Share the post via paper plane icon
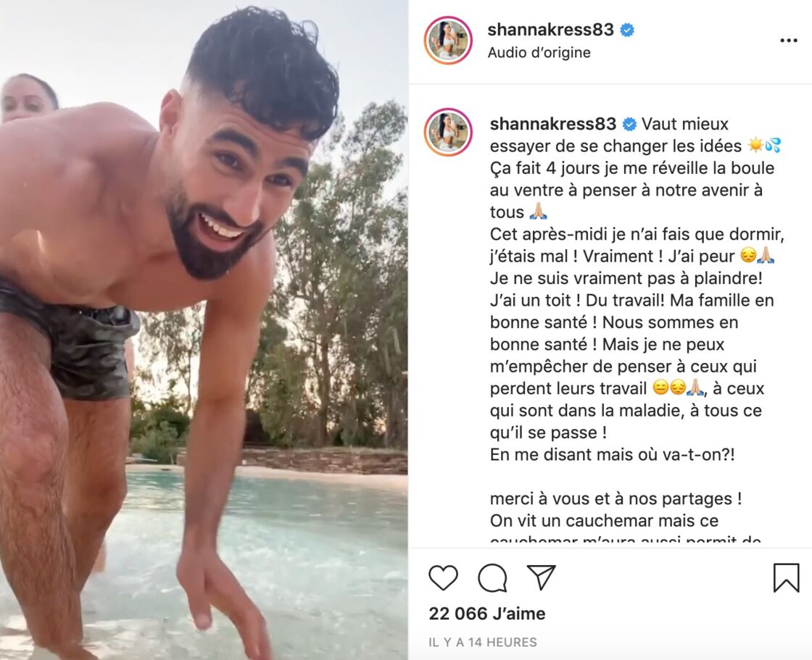 point(541,577)
